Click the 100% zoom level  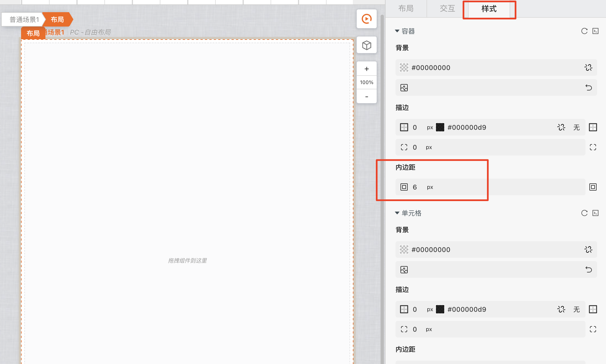pyautogui.click(x=366, y=82)
